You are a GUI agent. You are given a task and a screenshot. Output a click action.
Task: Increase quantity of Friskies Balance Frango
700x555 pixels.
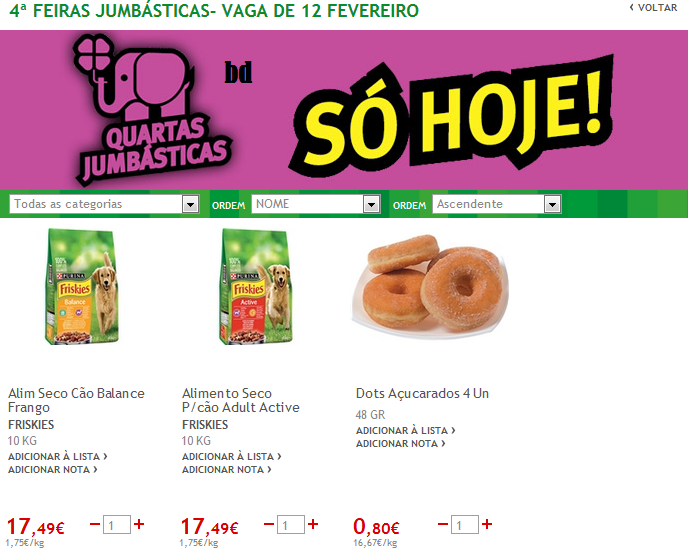(139, 524)
